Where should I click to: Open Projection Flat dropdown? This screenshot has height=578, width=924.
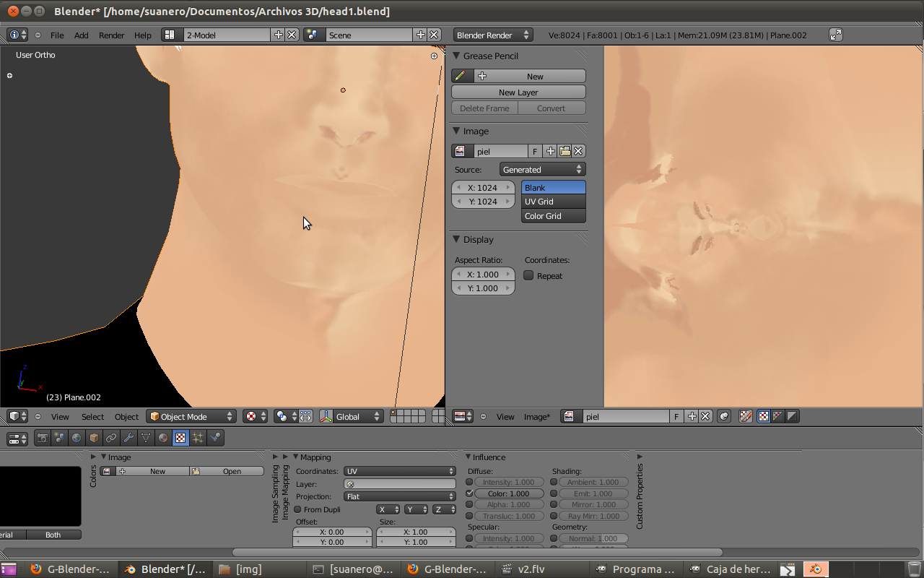tap(400, 496)
